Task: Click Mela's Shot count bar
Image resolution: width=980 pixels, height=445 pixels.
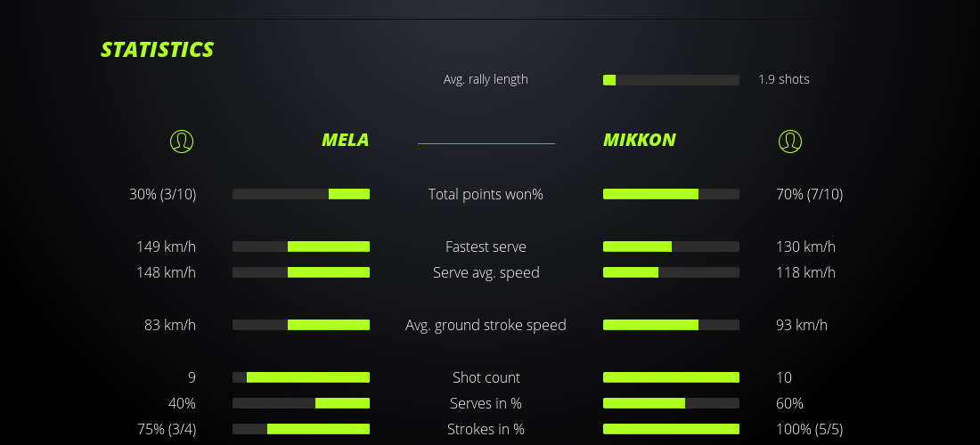Action: click(x=301, y=377)
